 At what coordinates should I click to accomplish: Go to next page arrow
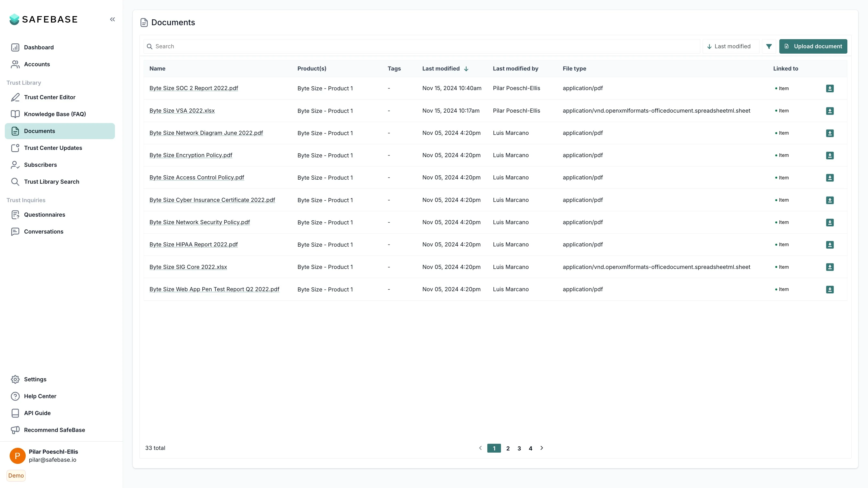pyautogui.click(x=541, y=448)
